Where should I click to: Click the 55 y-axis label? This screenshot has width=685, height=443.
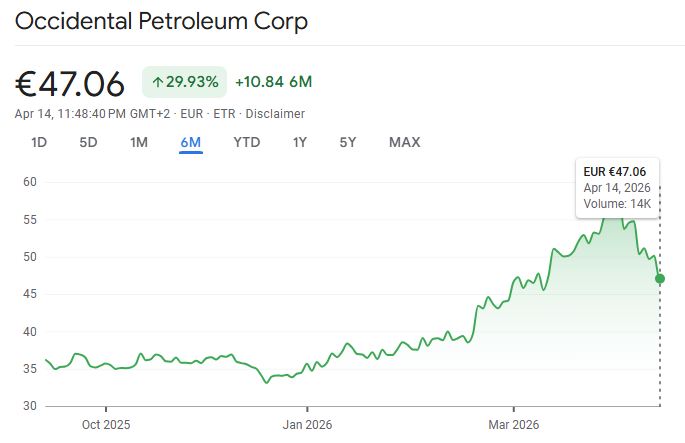(30, 219)
